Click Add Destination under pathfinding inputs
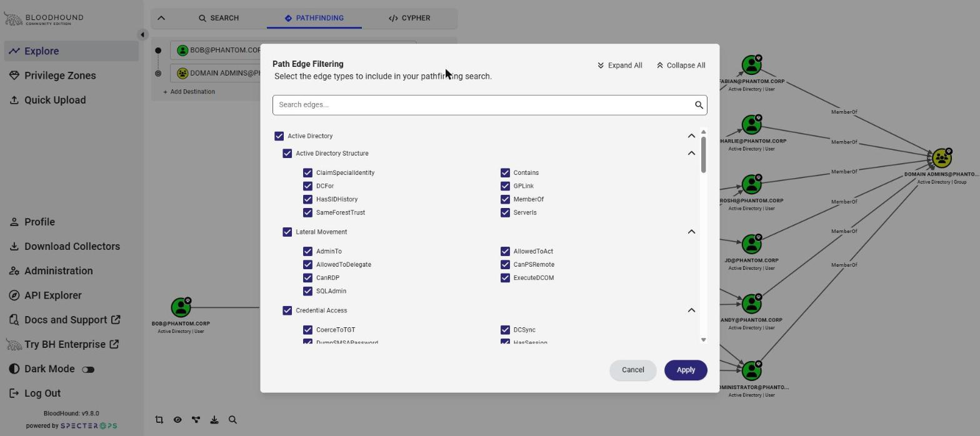 [x=189, y=92]
